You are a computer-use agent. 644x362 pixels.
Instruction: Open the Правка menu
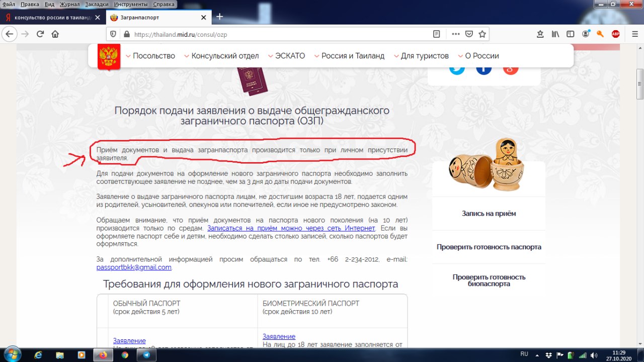pyautogui.click(x=30, y=4)
